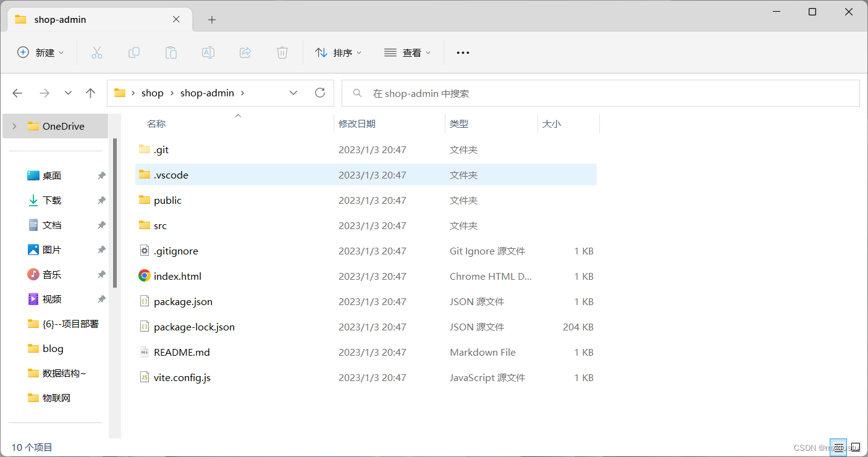
Task: Click the vite.config.js JS file icon
Action: pos(145,377)
